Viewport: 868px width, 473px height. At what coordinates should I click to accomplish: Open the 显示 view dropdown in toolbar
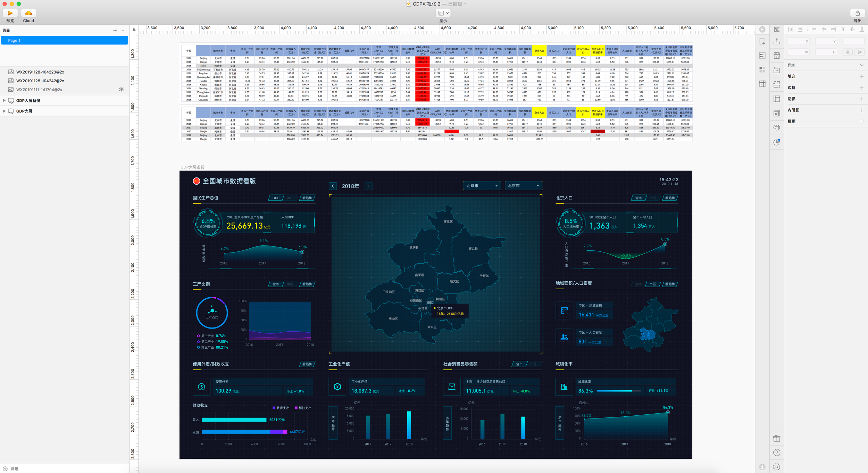click(443, 13)
